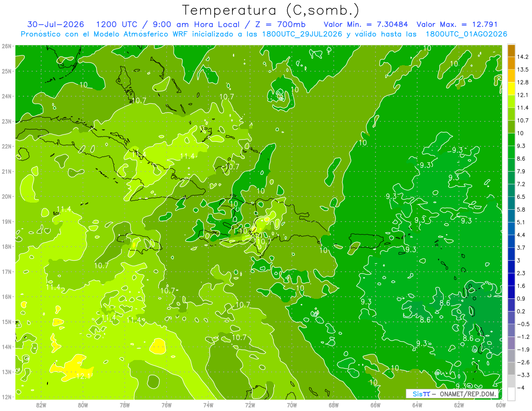
Task: Pick the yellow colorbar swatch between 12.1 and 12.8
Action: [x=511, y=89]
